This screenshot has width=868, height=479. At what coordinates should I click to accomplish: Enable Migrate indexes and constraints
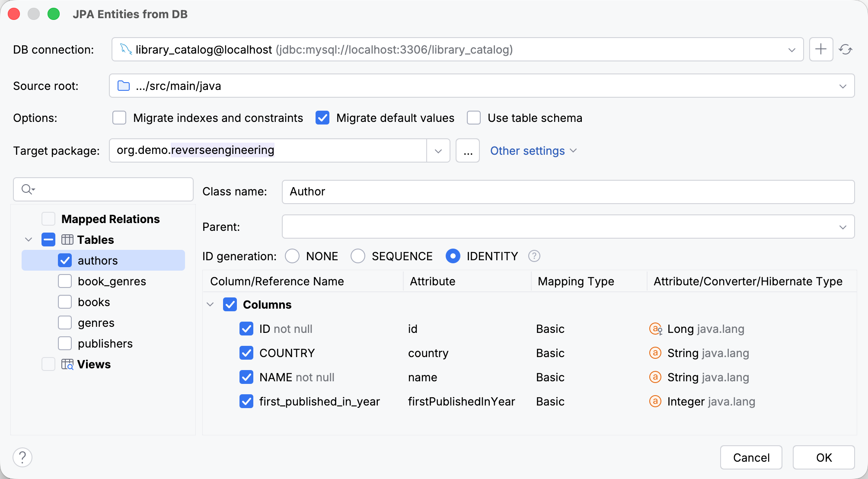tap(119, 118)
